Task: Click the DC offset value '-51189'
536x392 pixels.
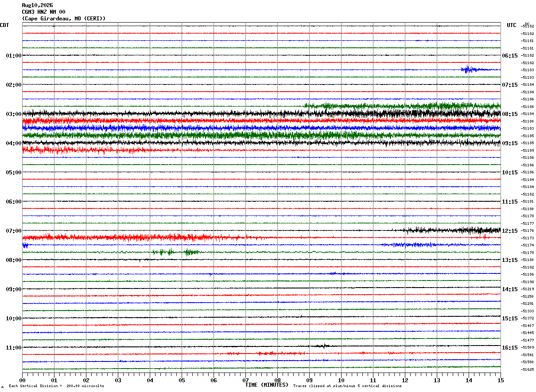Action: pyautogui.click(x=528, y=150)
